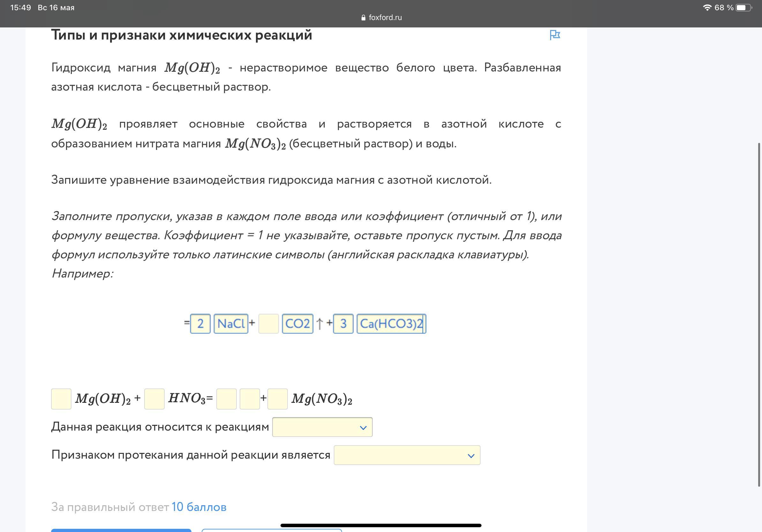The width and height of the screenshot is (762, 532).
Task: Click the example field containing CO2
Action: click(297, 323)
